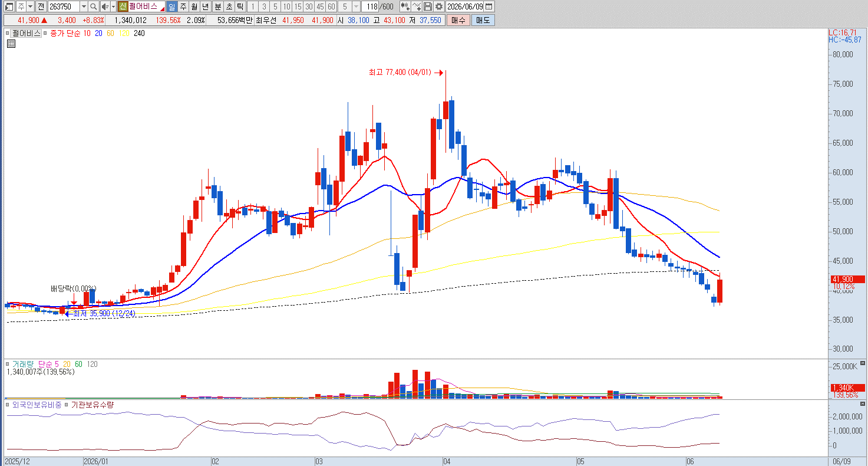Click the 매도 sell button
This screenshot has height=466, width=868.
pos(483,20)
